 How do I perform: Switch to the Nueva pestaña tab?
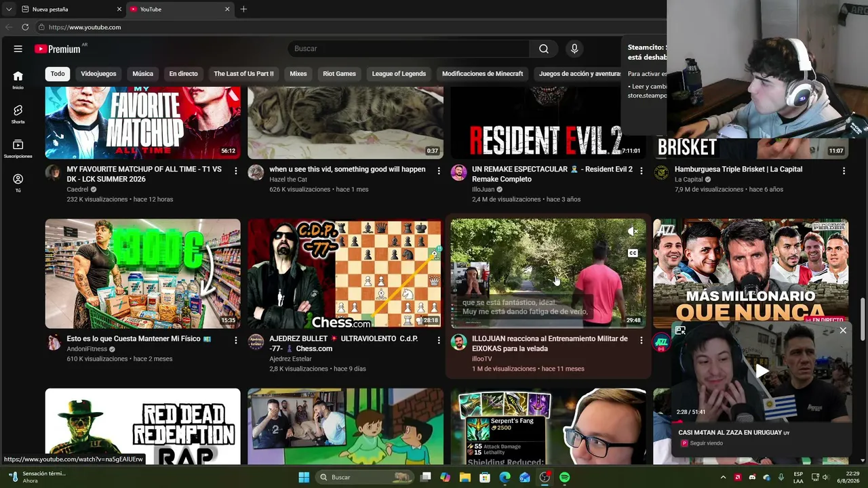point(71,9)
